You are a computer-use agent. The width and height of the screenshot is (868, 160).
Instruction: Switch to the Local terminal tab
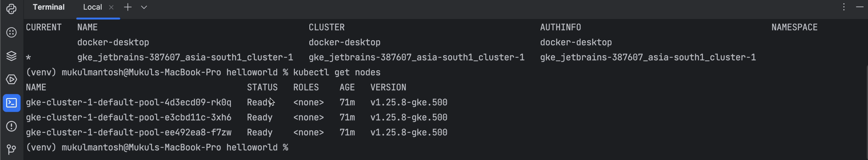coord(92,7)
